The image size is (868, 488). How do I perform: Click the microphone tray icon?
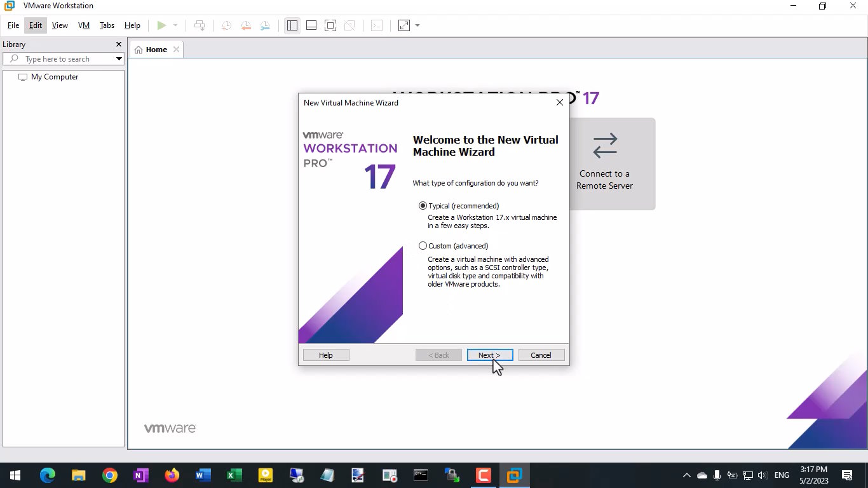tap(717, 475)
